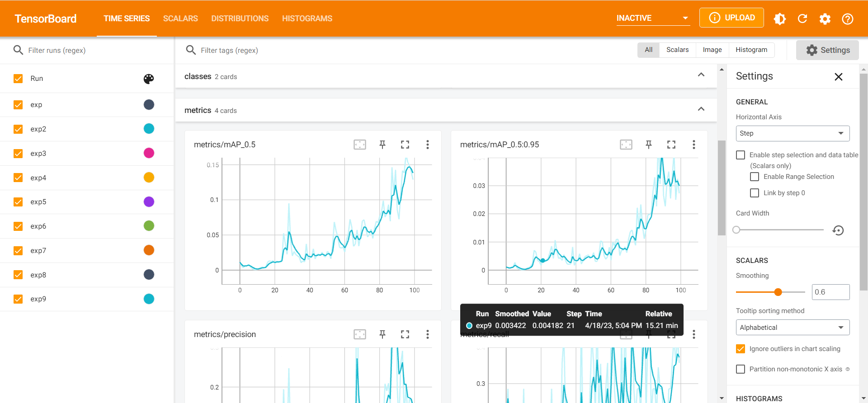The image size is (868, 403).
Task: Filter cards to Scalars only
Action: 678,50
